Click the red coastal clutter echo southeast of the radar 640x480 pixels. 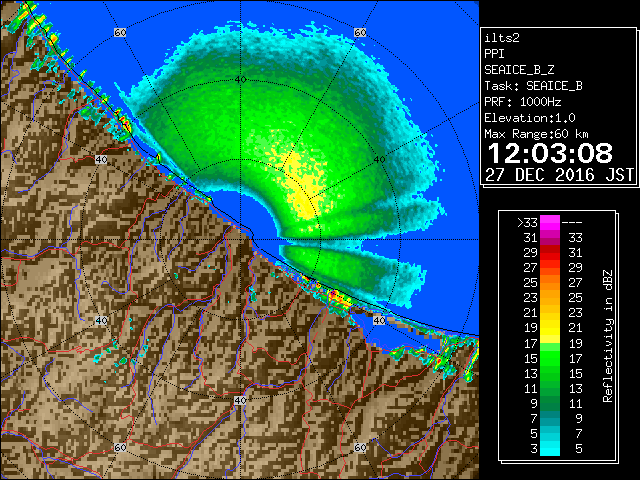pos(339,298)
